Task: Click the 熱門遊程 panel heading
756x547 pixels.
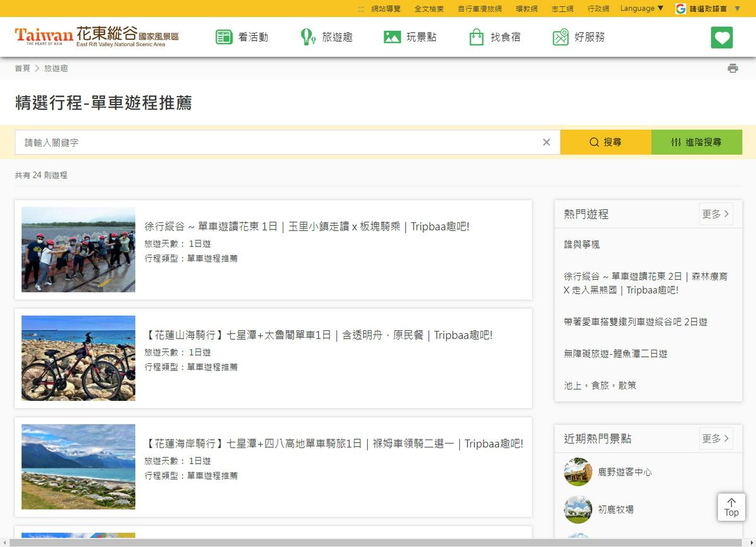Action: point(586,214)
